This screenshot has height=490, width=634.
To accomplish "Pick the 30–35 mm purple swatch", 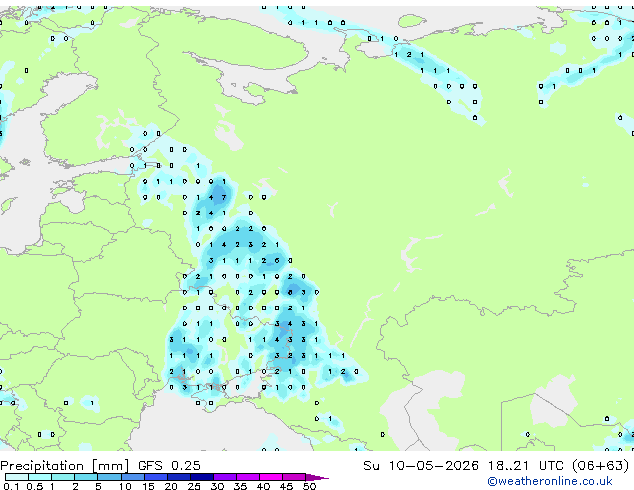I will [x=224, y=477].
